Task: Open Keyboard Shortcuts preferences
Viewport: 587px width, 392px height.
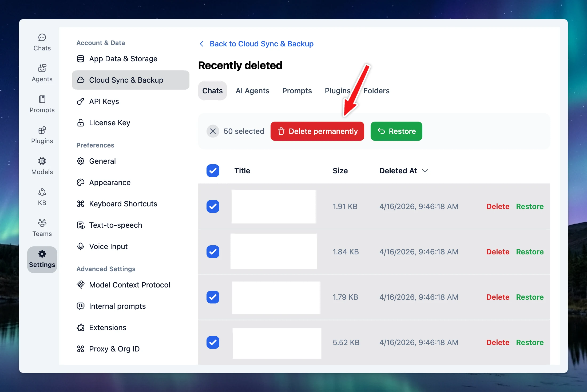Action: click(130, 204)
